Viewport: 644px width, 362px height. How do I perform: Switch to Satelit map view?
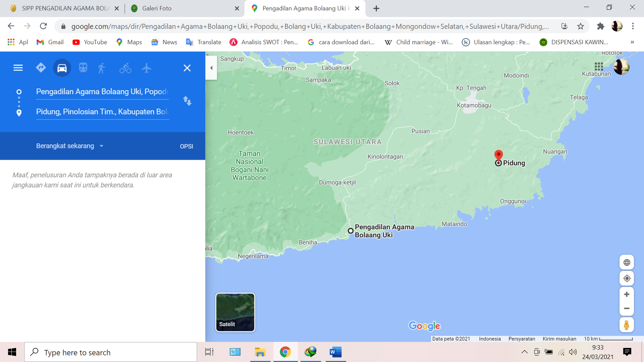[x=235, y=312]
